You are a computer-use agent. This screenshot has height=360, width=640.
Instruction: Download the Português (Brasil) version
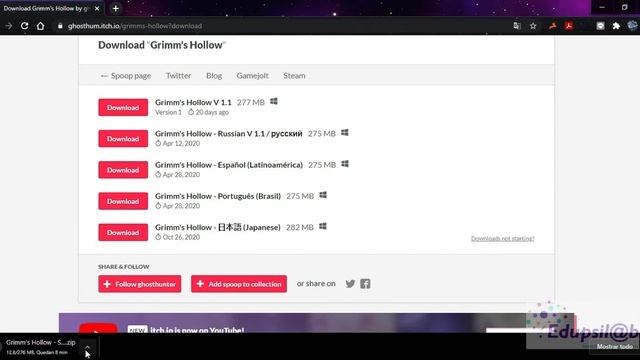click(x=123, y=201)
